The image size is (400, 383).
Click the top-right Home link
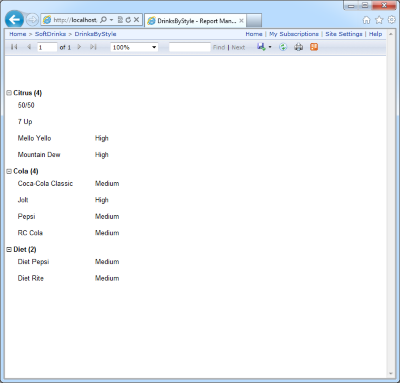tap(254, 34)
